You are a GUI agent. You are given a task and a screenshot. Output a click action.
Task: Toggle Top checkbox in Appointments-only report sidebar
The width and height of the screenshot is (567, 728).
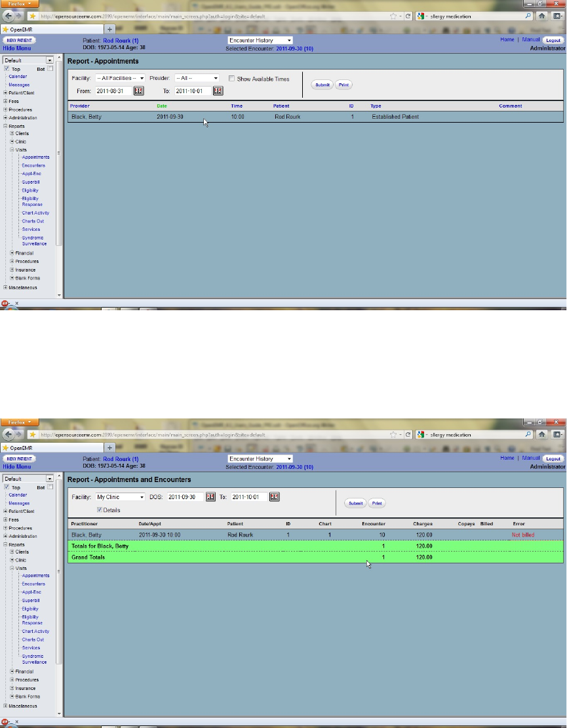[x=7, y=68]
